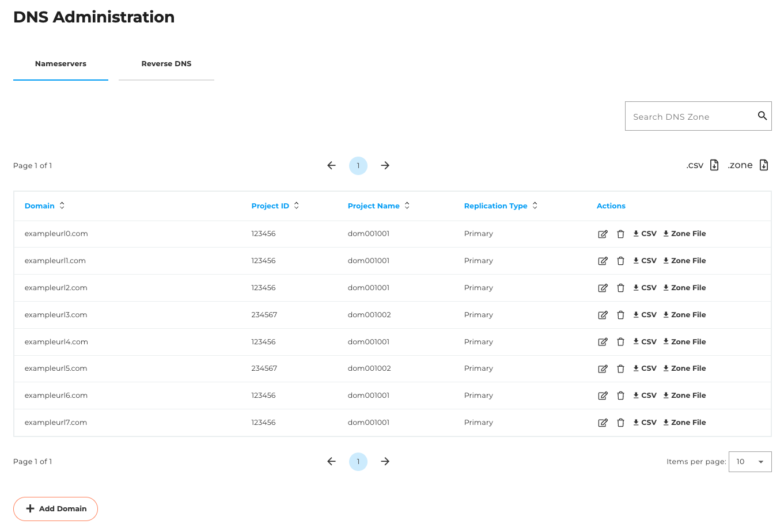
Task: Switch to the Reverse DNS tab
Action: pyautogui.click(x=166, y=64)
